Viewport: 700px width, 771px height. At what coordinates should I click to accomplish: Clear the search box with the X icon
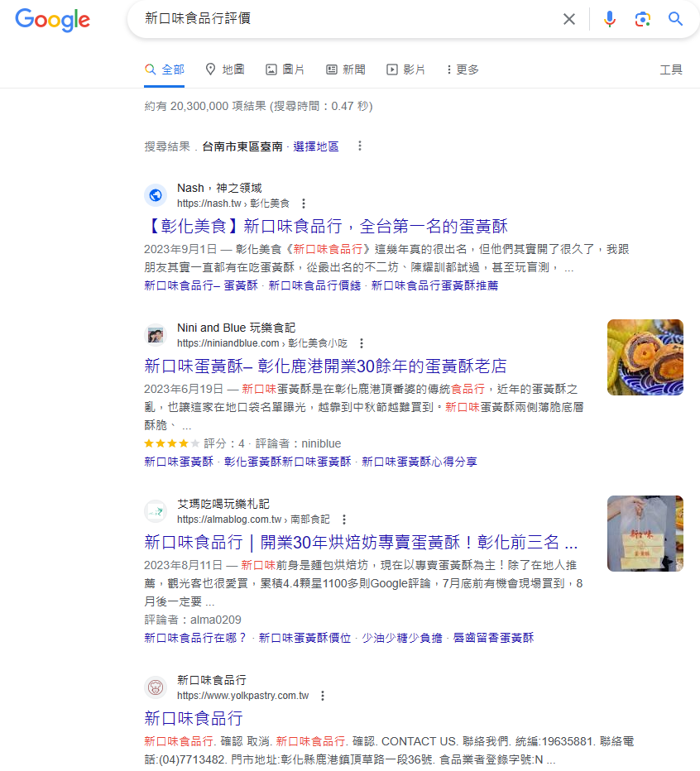[569, 19]
